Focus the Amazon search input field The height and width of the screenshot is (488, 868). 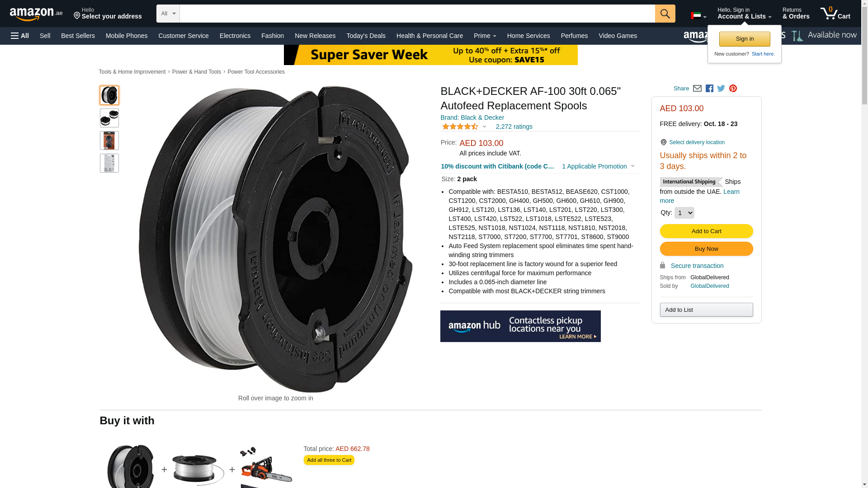tap(417, 14)
